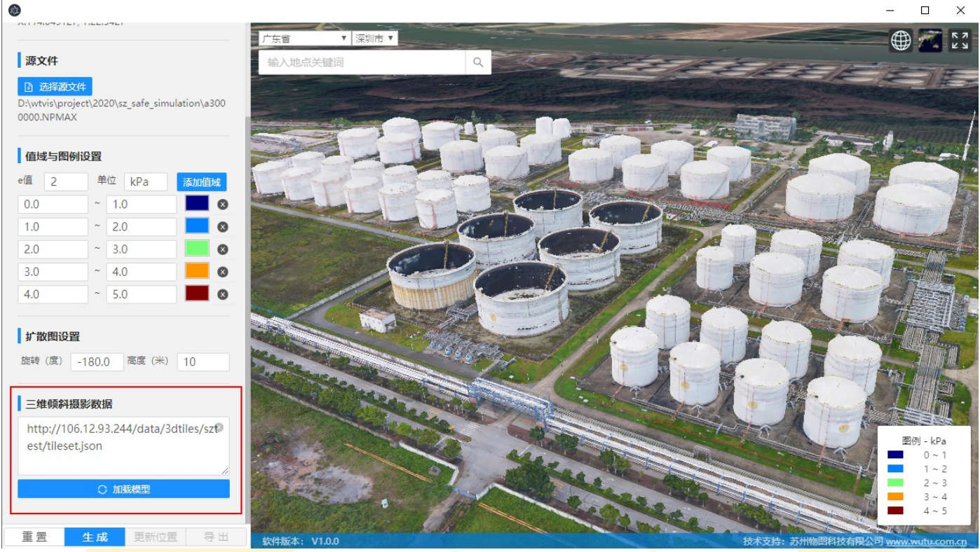Focus the 单位 kPa input field
Viewport: 980px width, 552px height.
(x=146, y=182)
